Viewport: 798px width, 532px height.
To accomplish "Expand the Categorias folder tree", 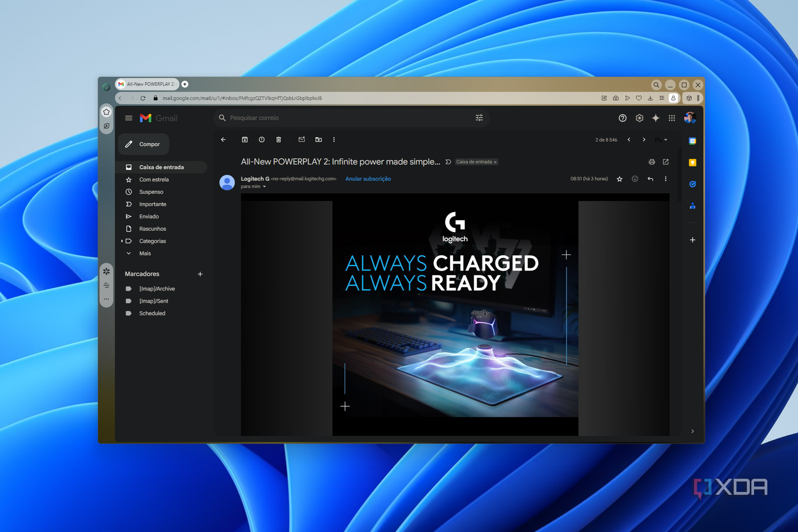I will point(122,241).
